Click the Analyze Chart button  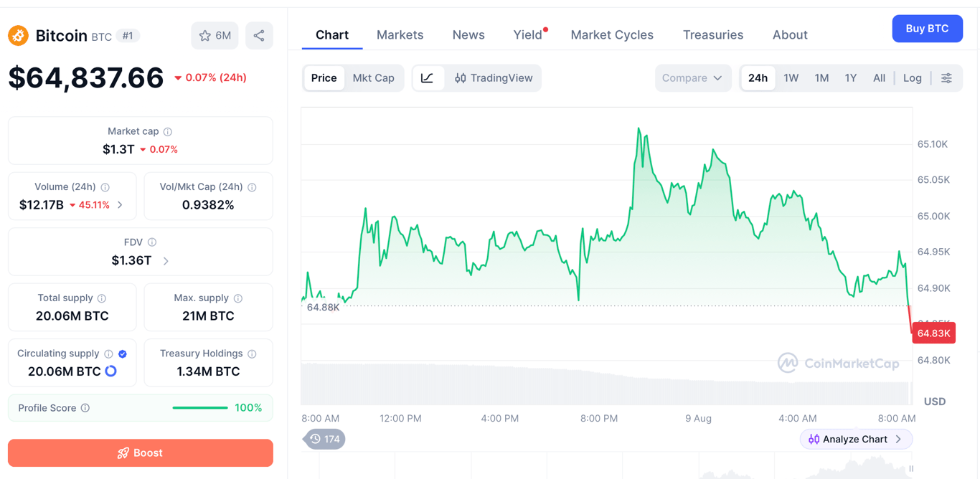pyautogui.click(x=856, y=439)
